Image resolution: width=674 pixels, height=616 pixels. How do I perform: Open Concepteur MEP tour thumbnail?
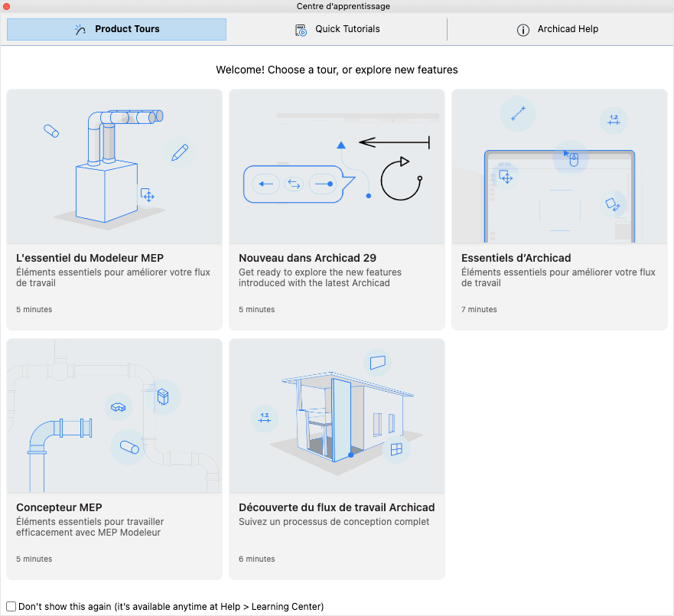114,416
